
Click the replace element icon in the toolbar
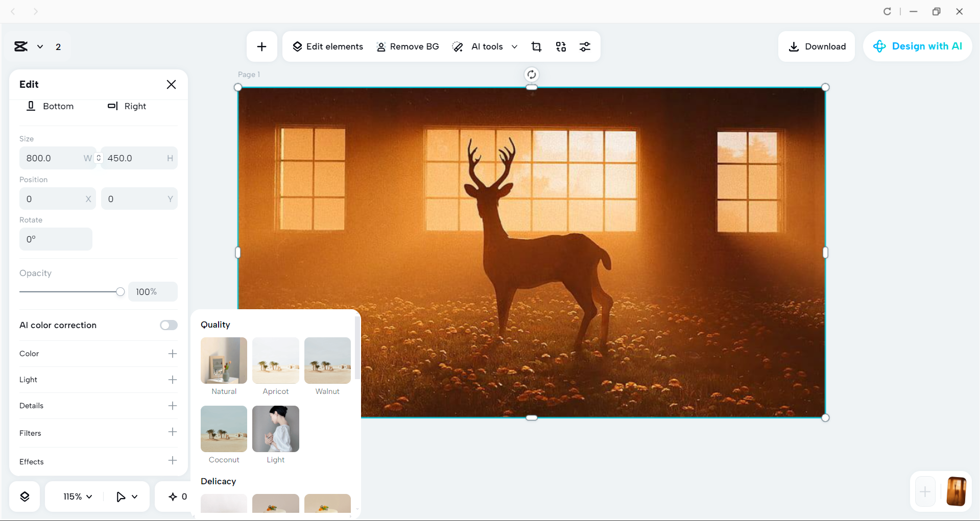pyautogui.click(x=561, y=46)
